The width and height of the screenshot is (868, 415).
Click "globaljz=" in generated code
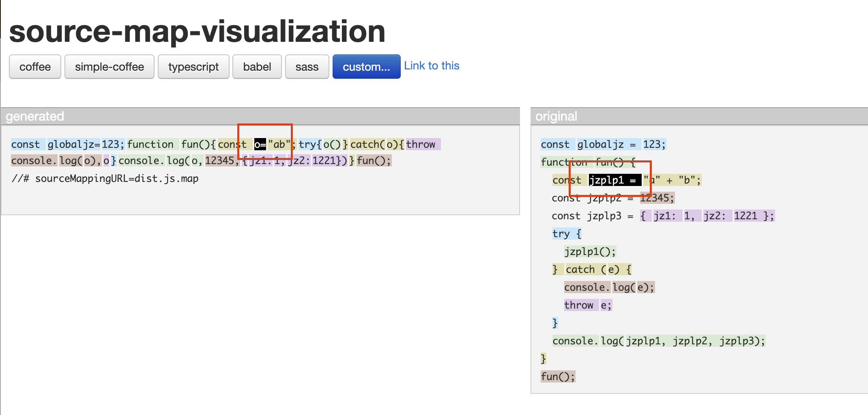tap(74, 144)
